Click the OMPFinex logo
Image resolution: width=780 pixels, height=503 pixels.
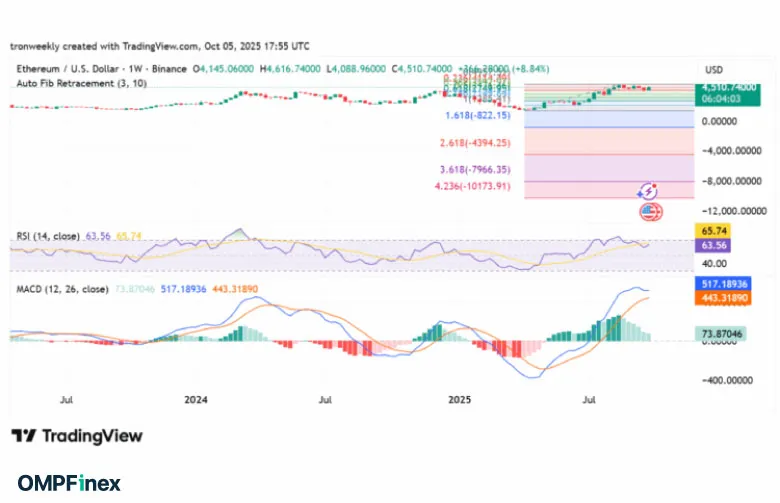coord(69,483)
